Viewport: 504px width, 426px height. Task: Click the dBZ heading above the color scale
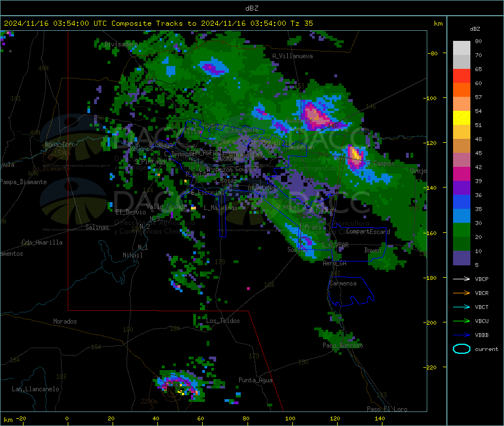(475, 29)
